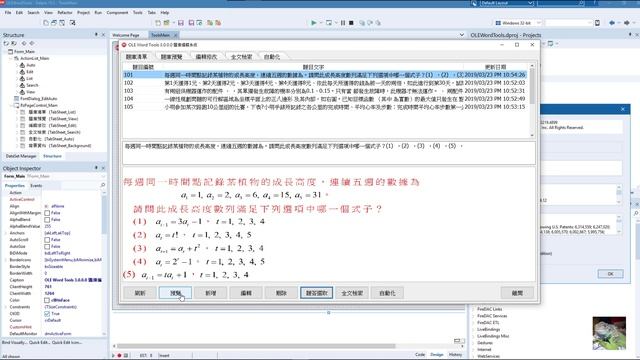Click the question text edit field
Screen dimensions: 640x360
[329, 153]
